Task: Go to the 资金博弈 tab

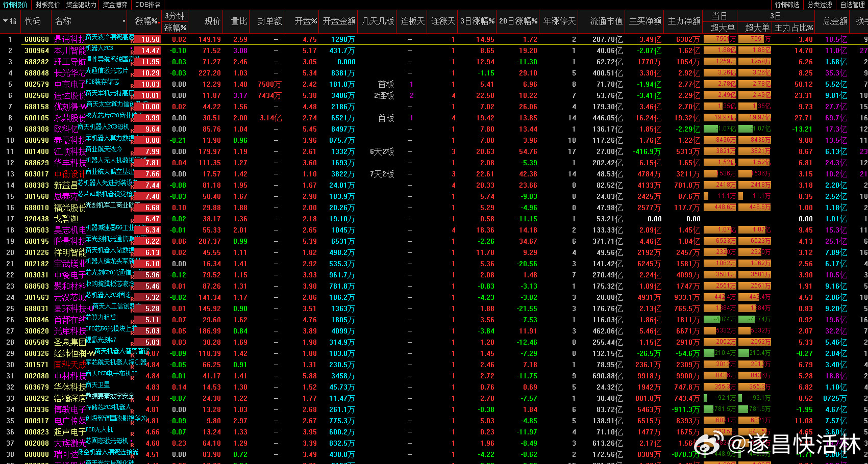Action: click(115, 5)
